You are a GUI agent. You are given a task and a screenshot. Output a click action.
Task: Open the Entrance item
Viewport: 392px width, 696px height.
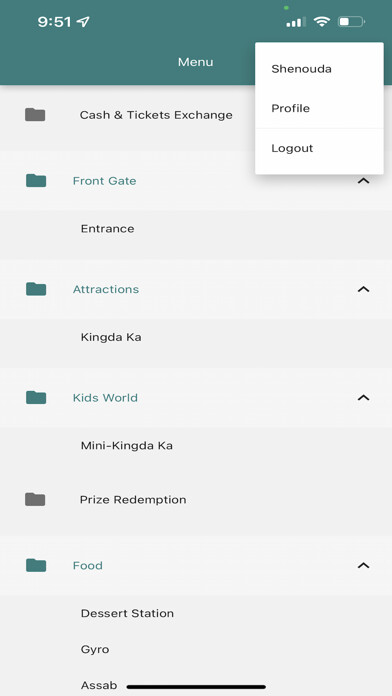(x=196, y=229)
